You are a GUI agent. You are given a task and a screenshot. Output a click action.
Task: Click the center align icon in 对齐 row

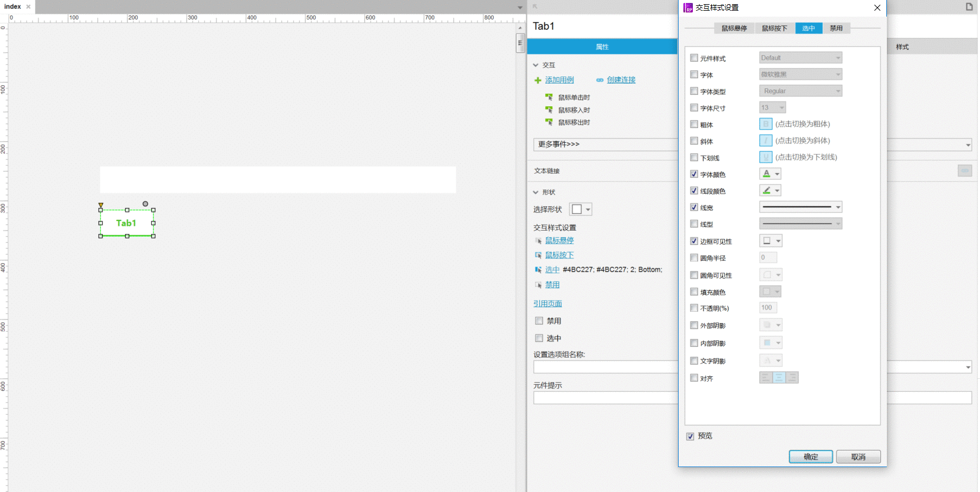[779, 378]
